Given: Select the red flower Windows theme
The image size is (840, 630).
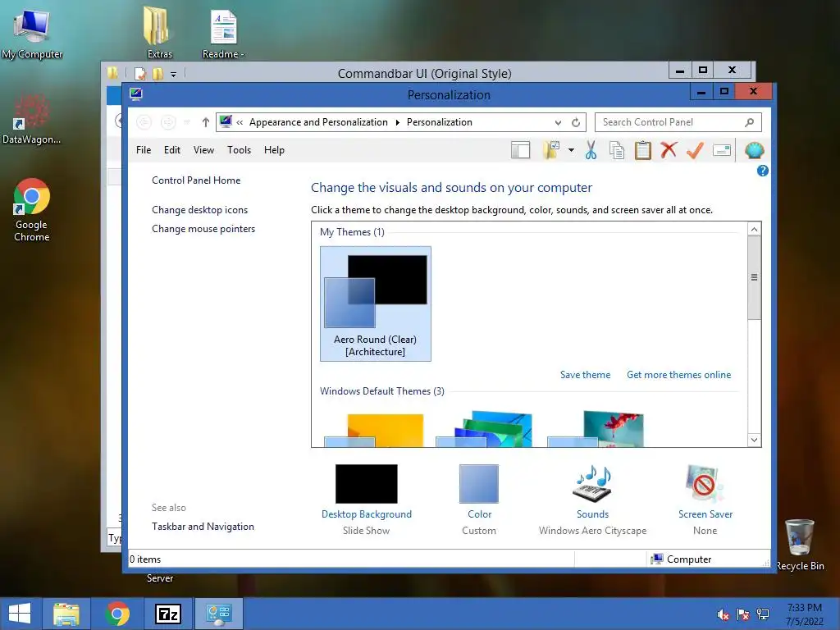Looking at the screenshot, I should pyautogui.click(x=596, y=429).
